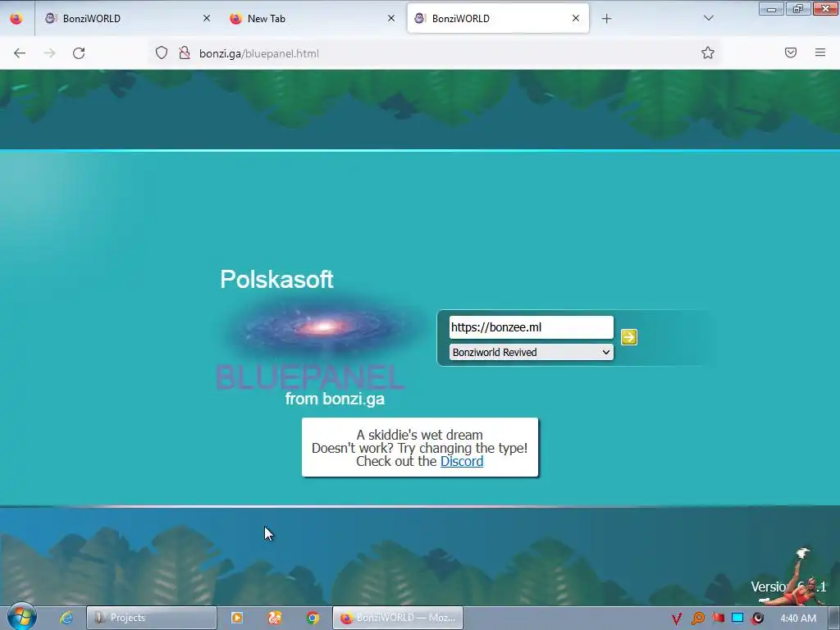
Task: Open the tracking protection shield icon
Action: coord(162,53)
